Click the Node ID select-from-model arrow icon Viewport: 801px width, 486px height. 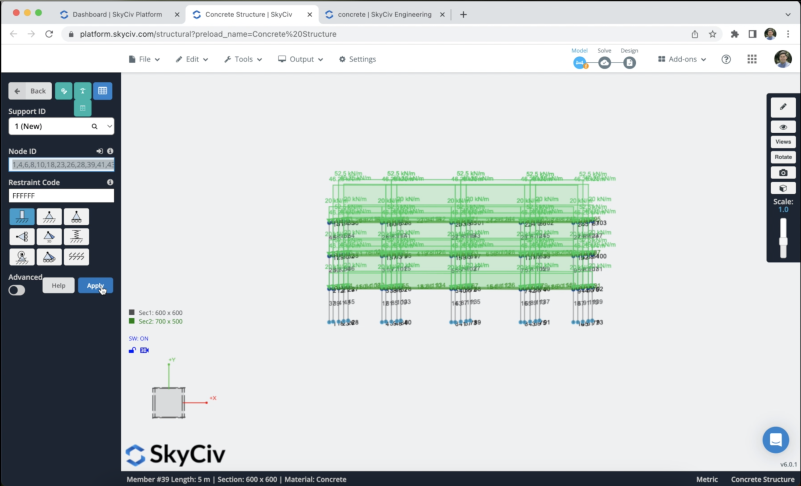[x=99, y=151]
